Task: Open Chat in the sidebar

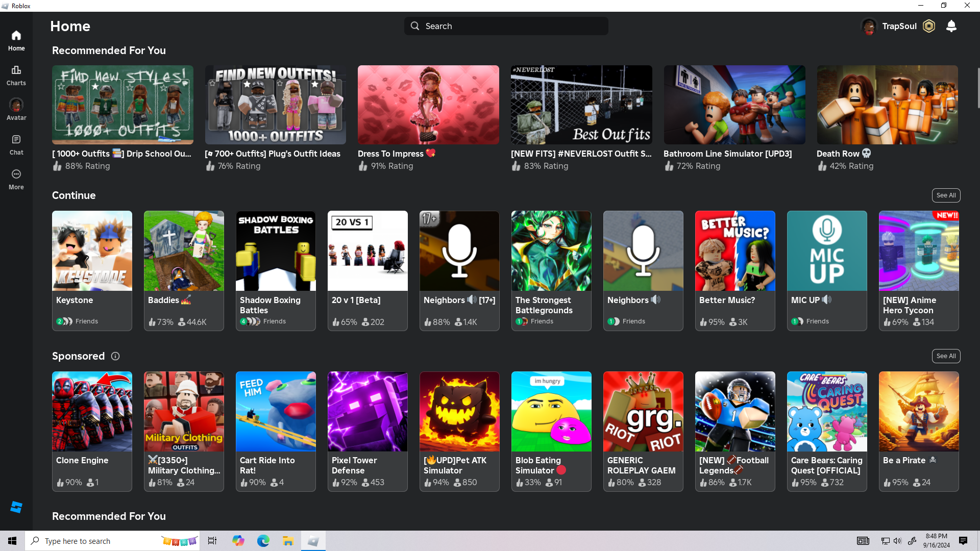Action: (x=16, y=144)
